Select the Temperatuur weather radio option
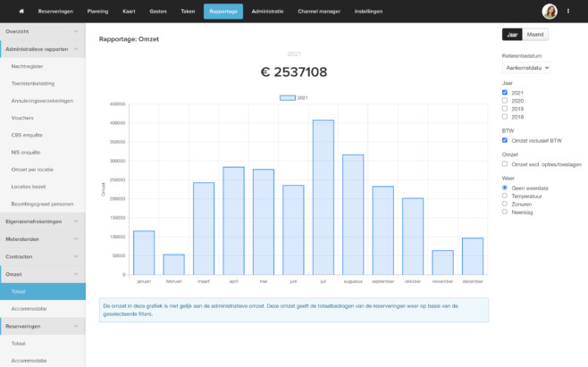588x367 pixels. tap(505, 196)
